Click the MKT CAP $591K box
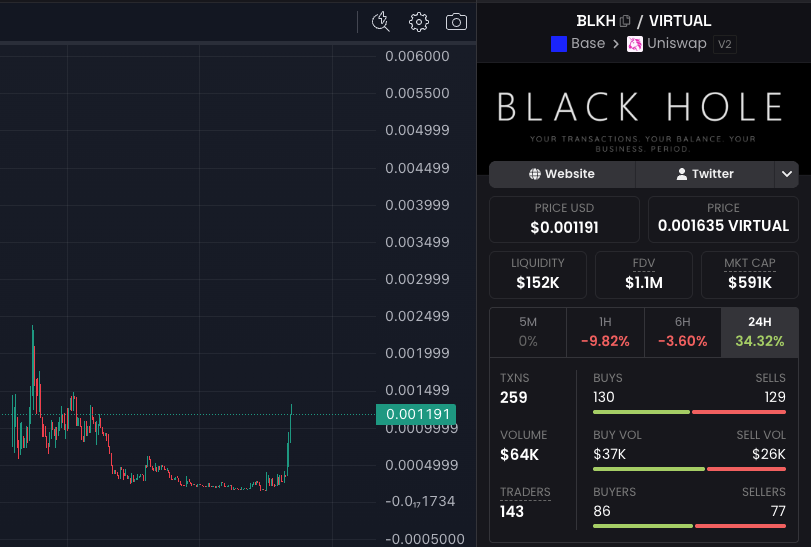The image size is (811, 547). [x=749, y=275]
